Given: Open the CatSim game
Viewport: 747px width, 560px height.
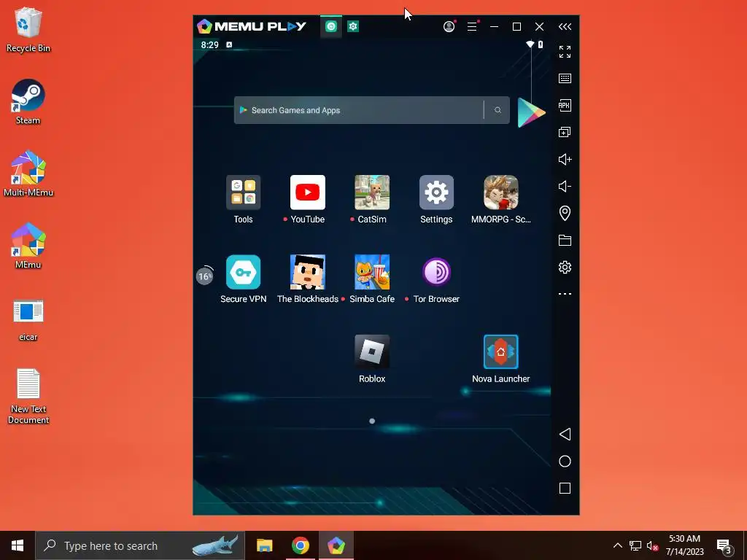Looking at the screenshot, I should pos(372,192).
